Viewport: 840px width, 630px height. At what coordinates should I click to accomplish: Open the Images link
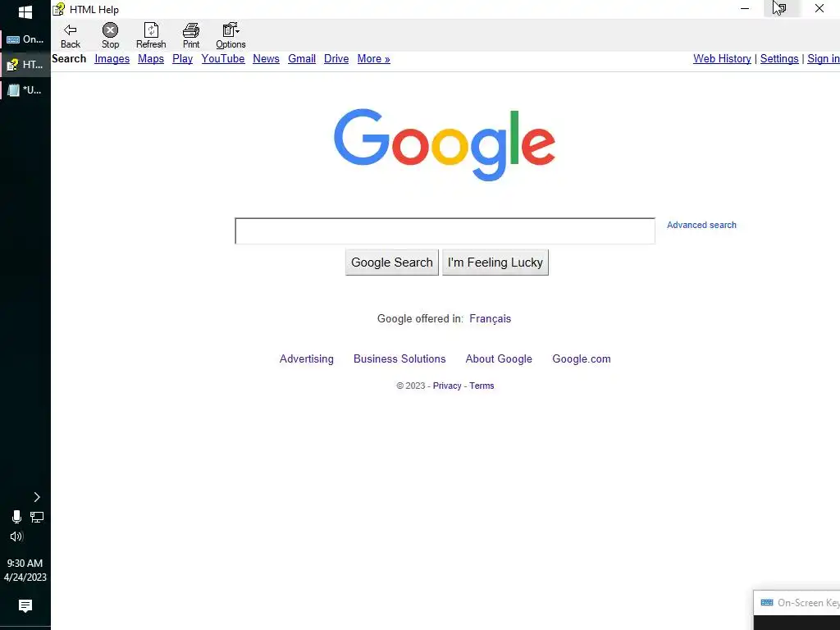pos(112,59)
